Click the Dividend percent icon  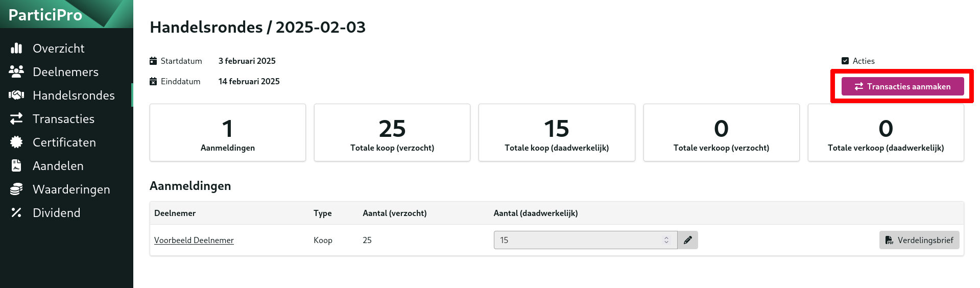[x=16, y=212]
